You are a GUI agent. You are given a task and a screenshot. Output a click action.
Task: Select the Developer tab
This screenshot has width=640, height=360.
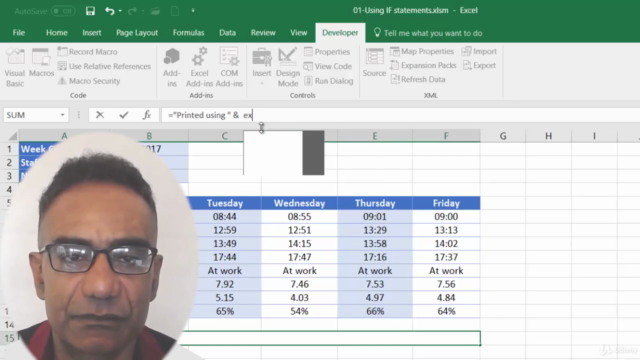pyautogui.click(x=340, y=33)
